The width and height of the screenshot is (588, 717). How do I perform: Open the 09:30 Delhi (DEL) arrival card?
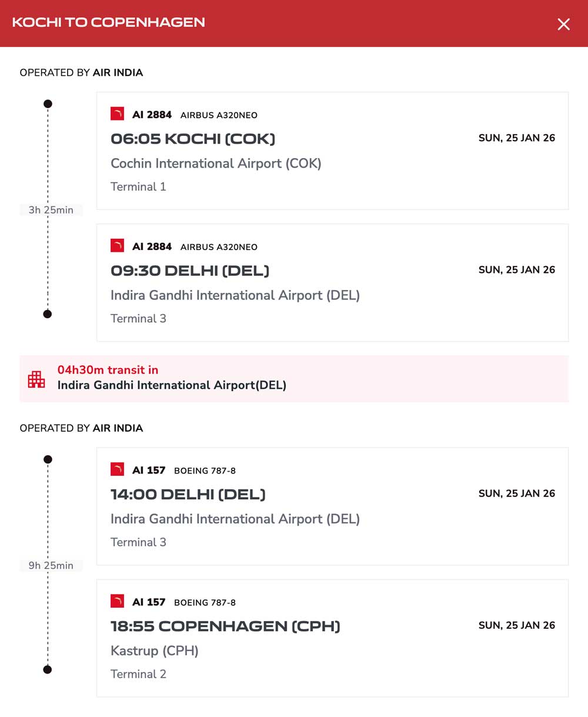[x=332, y=282]
